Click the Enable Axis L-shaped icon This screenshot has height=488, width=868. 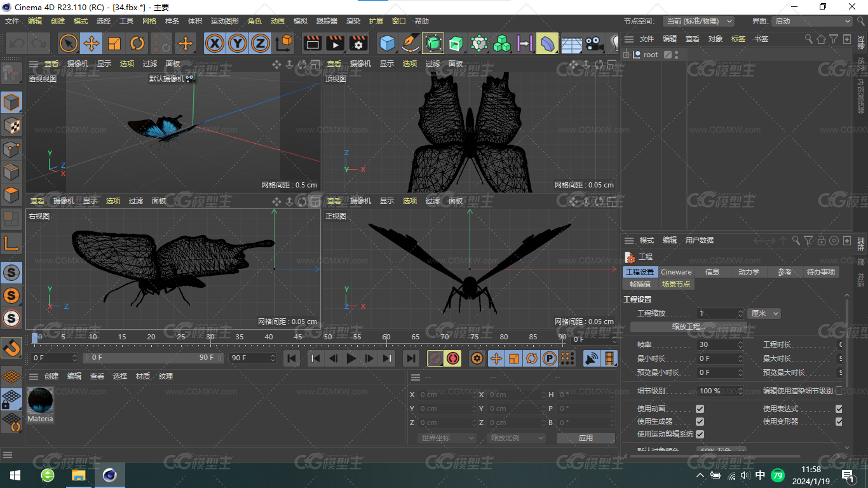(11, 243)
